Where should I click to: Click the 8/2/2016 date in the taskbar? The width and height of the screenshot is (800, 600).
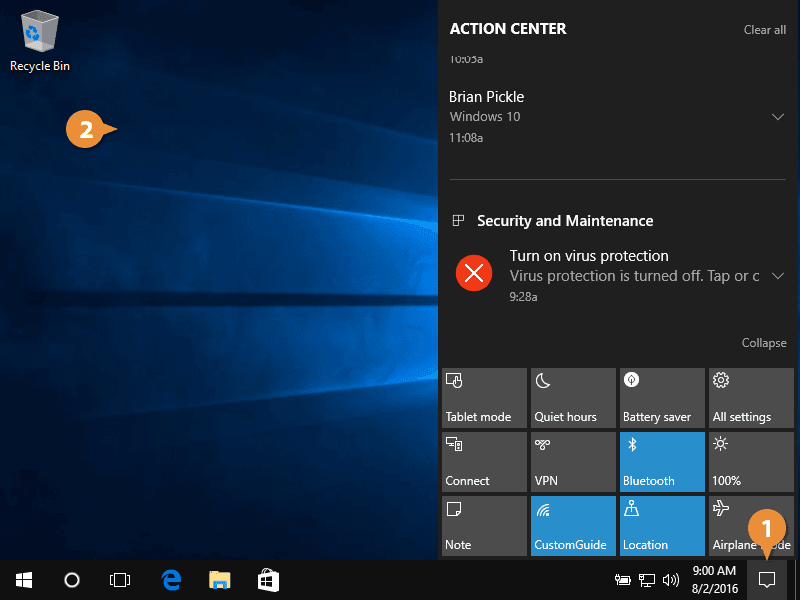pyautogui.click(x=715, y=589)
